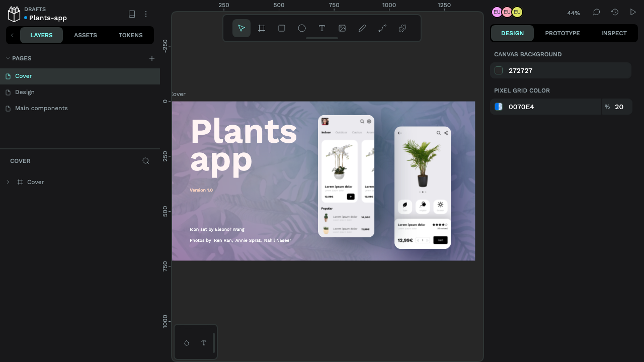Viewport: 644px width, 362px height.
Task: Select the Ellipse tool
Action: click(x=302, y=28)
